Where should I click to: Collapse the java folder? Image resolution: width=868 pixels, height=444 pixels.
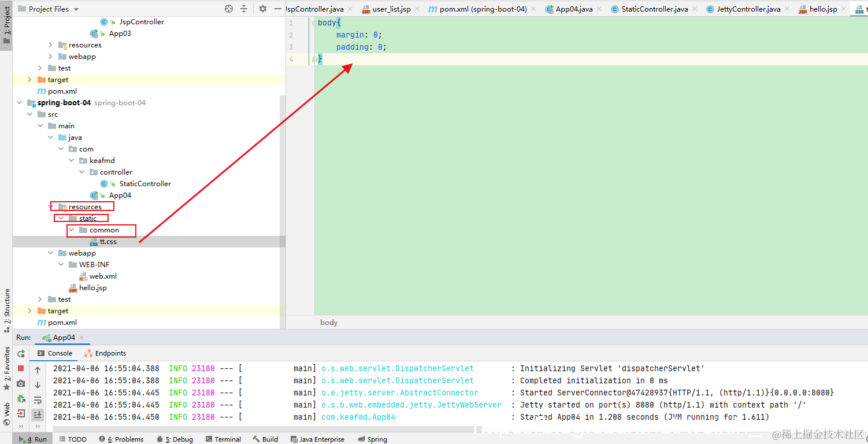(51, 138)
